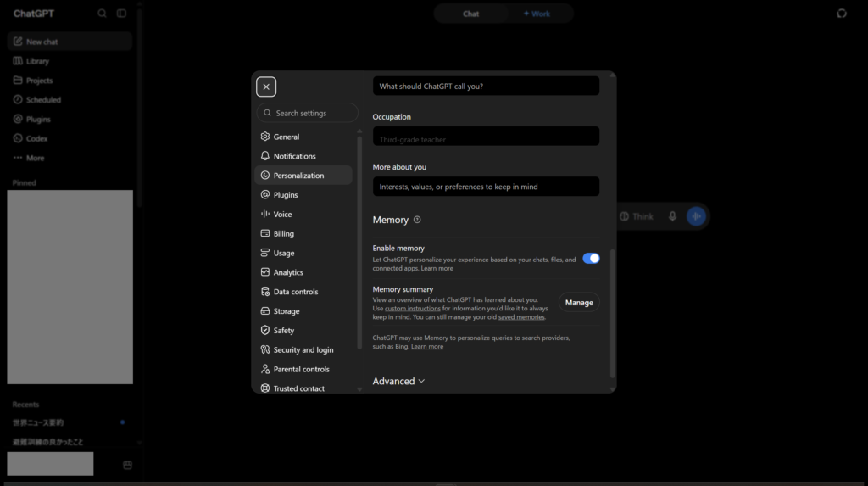Screen dimensions: 868x486
Task: Open Scheduled clock icon in sidebar
Action: point(18,100)
